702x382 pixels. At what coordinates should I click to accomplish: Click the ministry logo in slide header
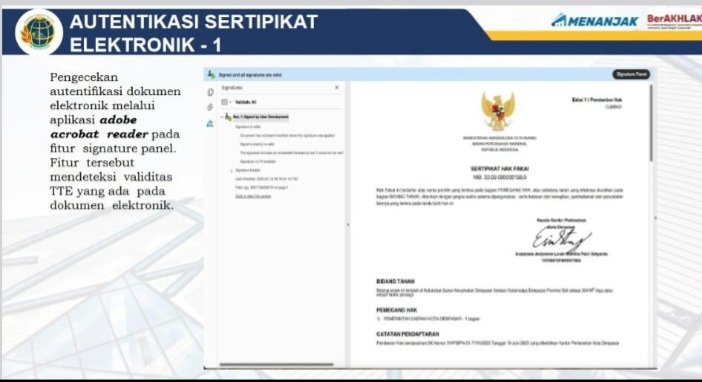click(x=39, y=32)
